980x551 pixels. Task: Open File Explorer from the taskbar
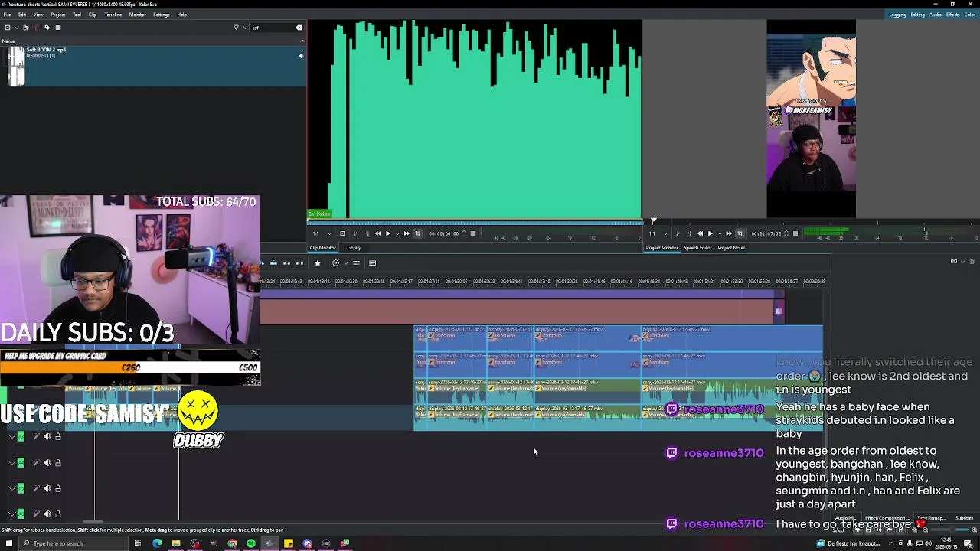point(176,543)
